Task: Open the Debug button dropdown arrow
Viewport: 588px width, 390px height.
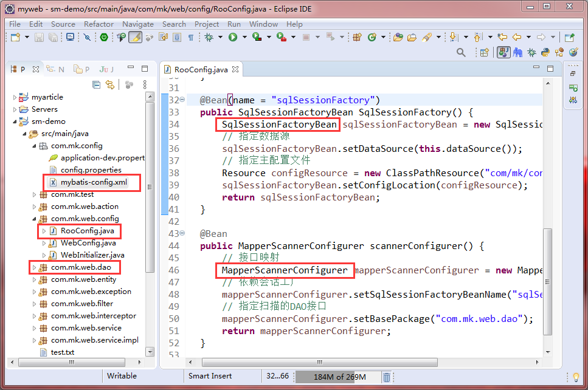Action: (220, 37)
